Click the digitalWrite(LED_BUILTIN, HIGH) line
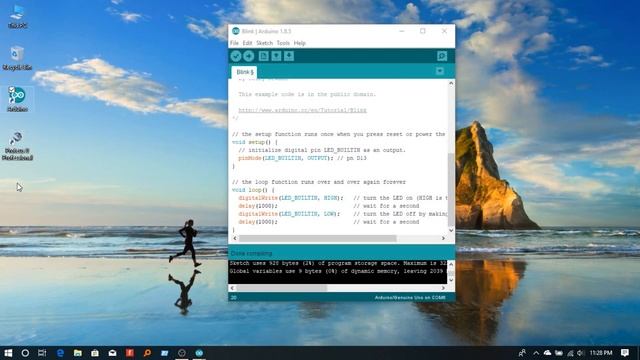This screenshot has height=360, width=640. [x=291, y=198]
